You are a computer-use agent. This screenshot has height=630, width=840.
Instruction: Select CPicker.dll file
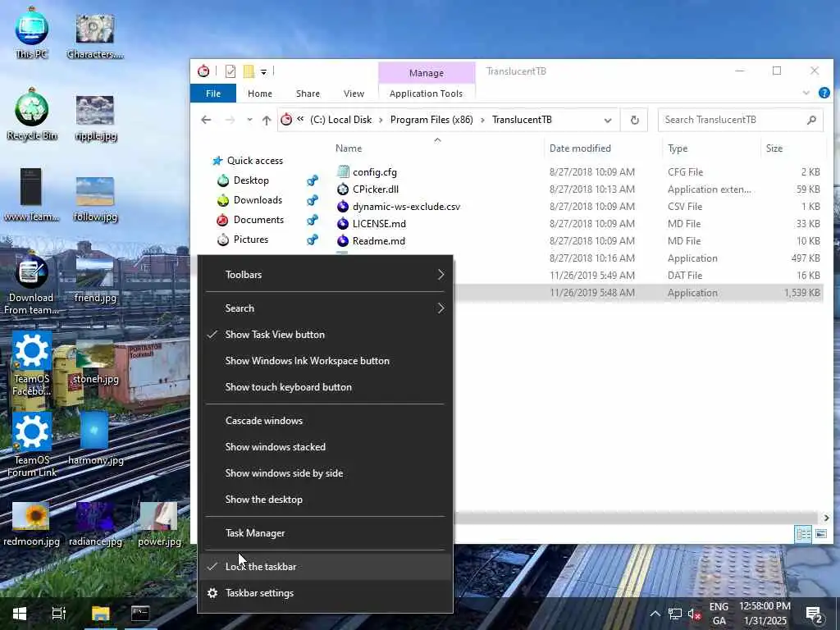coord(376,189)
